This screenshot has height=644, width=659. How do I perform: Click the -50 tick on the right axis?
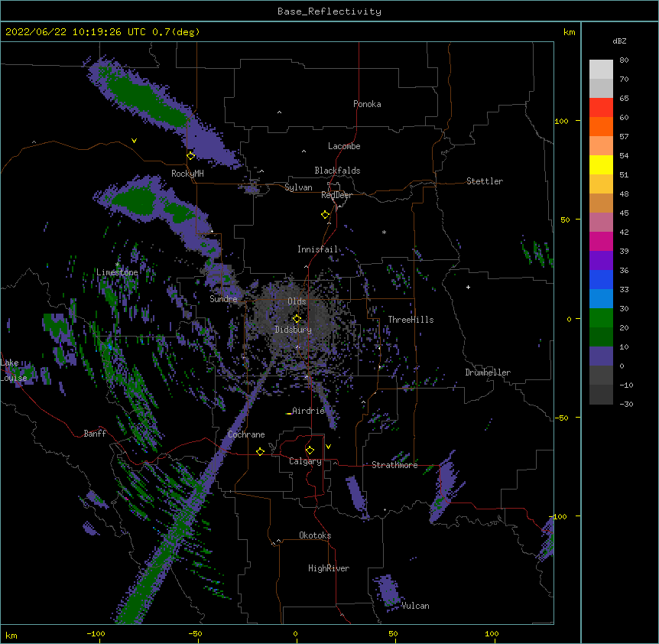click(x=561, y=418)
